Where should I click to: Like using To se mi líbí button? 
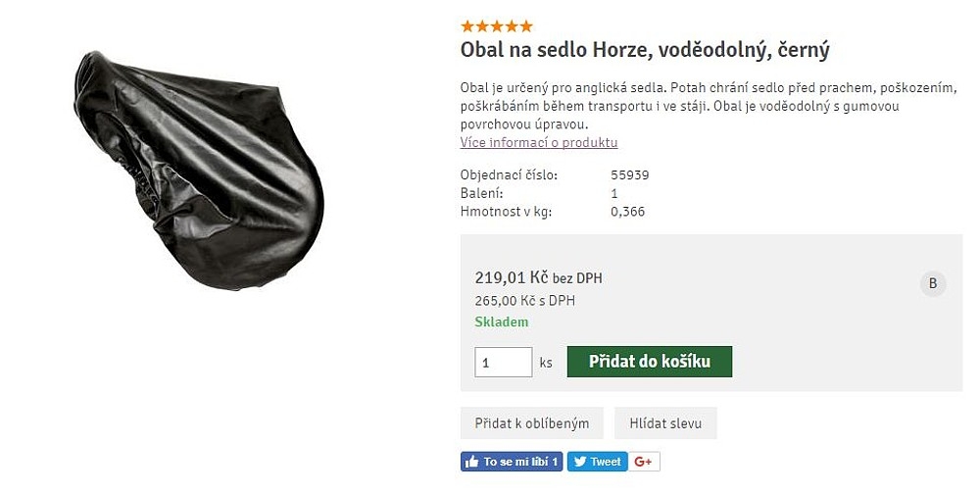point(512,462)
